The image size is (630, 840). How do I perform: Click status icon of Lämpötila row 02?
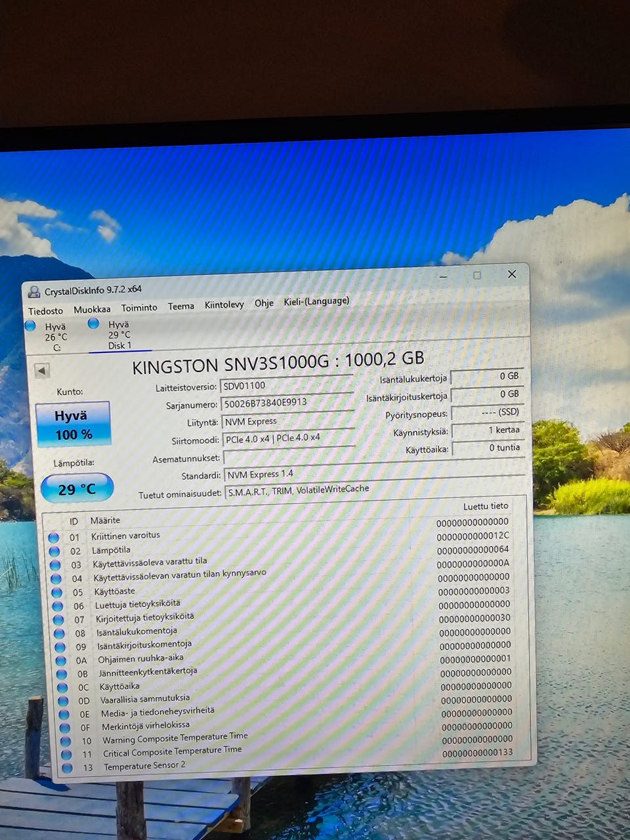(x=54, y=551)
